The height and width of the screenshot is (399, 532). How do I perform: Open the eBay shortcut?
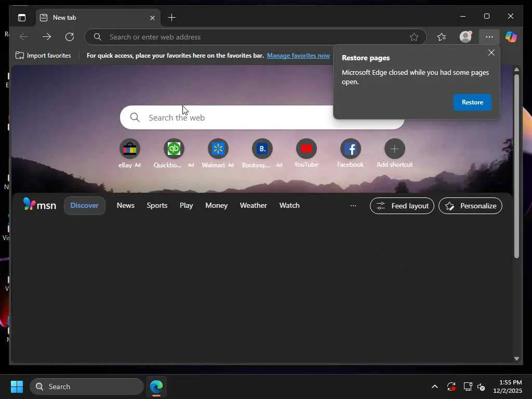129,153
